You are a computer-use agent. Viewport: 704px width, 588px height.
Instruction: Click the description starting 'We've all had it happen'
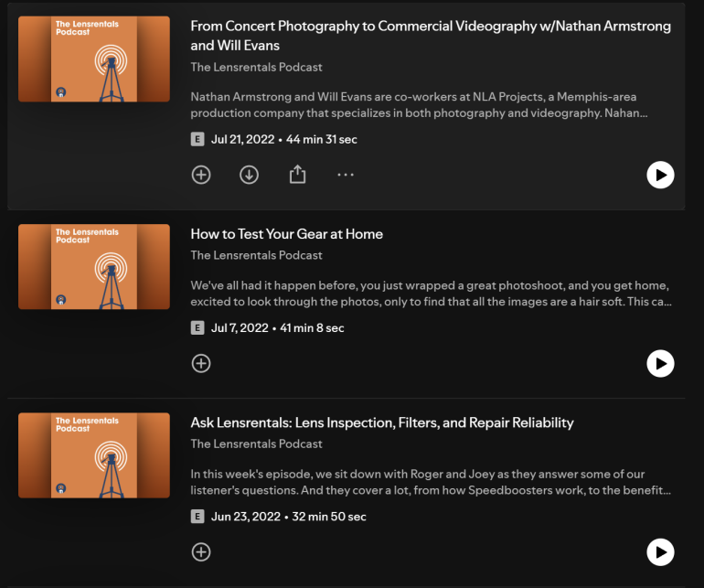pos(431,294)
